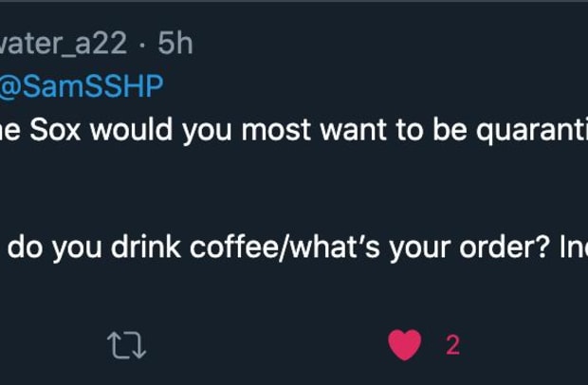Click the word "drink" in the second line

pos(145,247)
